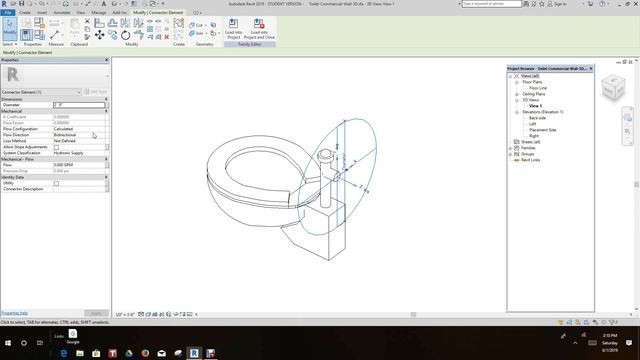
Task: Click the Apply button in Properties panel
Action: (x=97, y=313)
